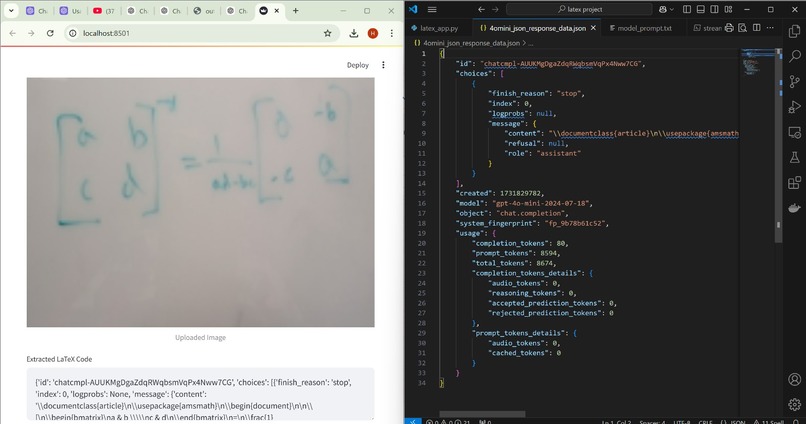Click the Spell checker status item
The height and width of the screenshot is (424, 806).
point(771,422)
